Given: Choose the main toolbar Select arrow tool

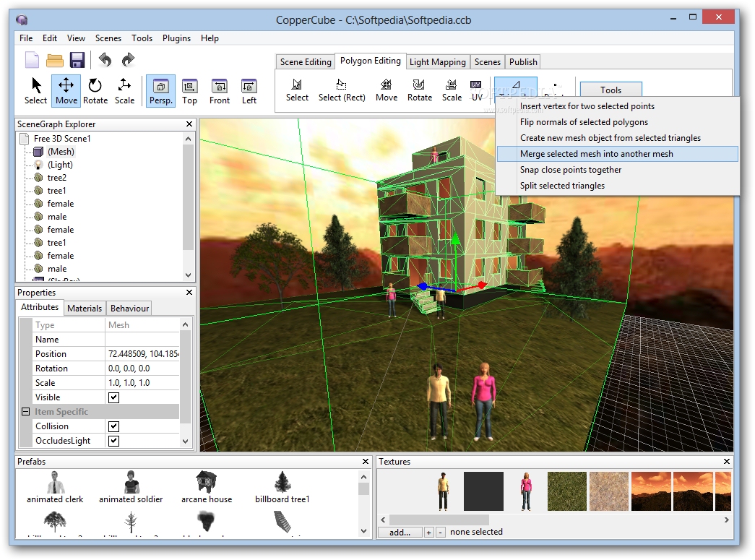Looking at the screenshot, I should 35,90.
